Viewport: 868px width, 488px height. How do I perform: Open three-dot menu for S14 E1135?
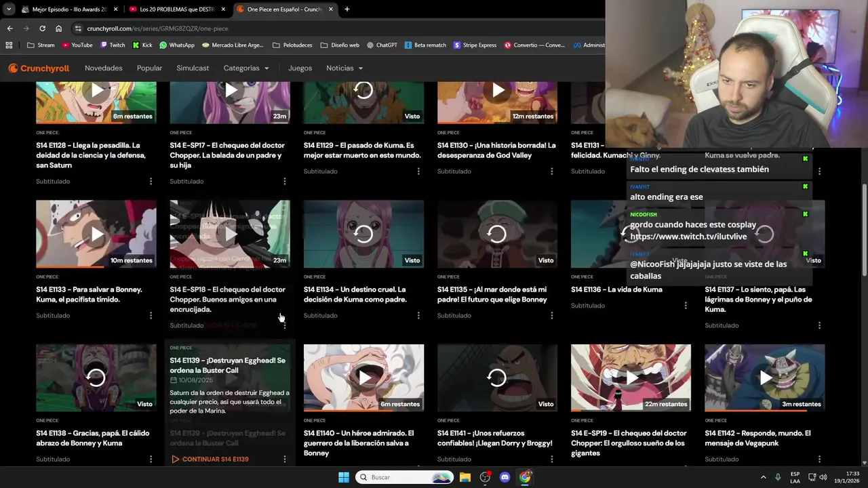pyautogui.click(x=551, y=315)
